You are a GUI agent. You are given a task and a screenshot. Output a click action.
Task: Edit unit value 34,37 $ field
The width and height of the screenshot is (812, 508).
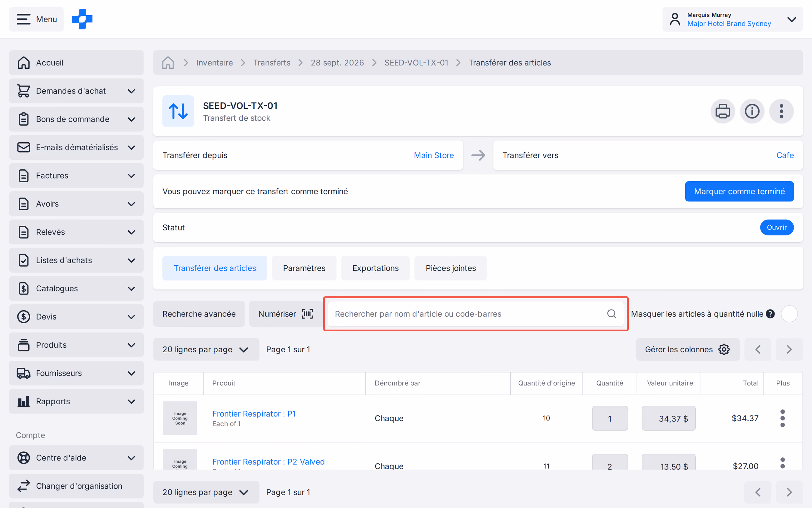pos(668,418)
